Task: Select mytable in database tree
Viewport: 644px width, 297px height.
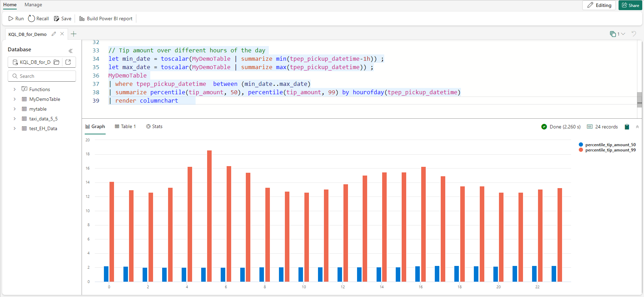Action: click(38, 109)
